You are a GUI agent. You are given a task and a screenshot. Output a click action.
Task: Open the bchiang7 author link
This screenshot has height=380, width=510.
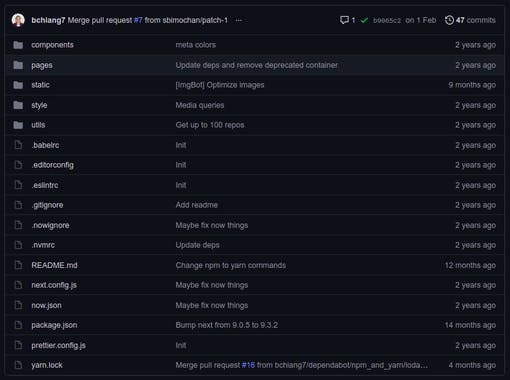[x=48, y=20]
